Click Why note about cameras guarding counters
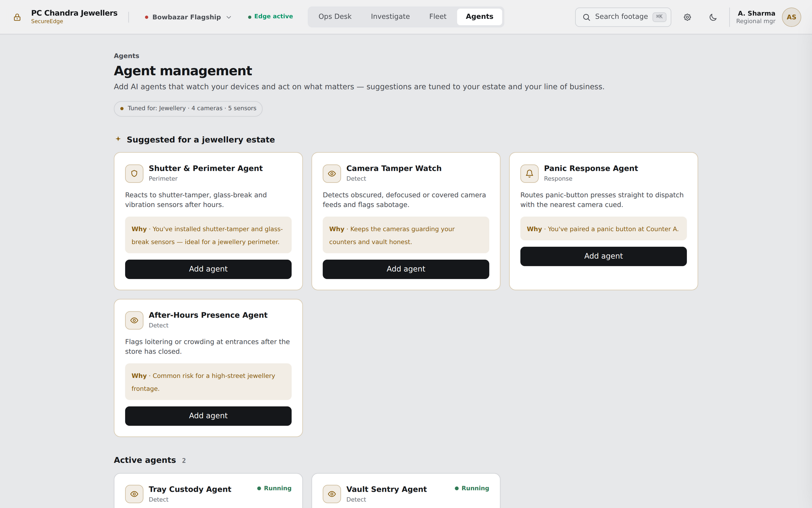Screen dimensions: 812x508 pyautogui.click(x=406, y=235)
